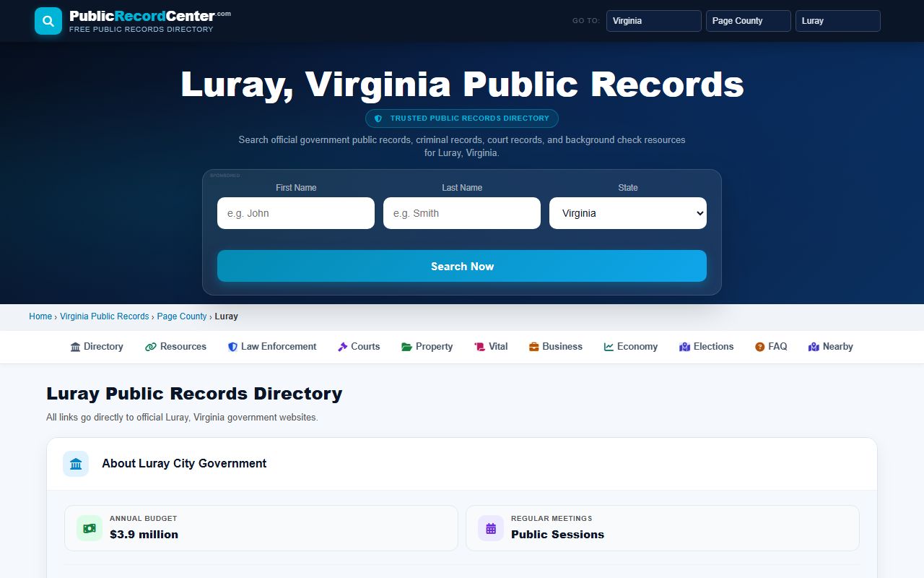The image size is (924, 578).
Task: Click the Economy chart icon
Action: (609, 347)
